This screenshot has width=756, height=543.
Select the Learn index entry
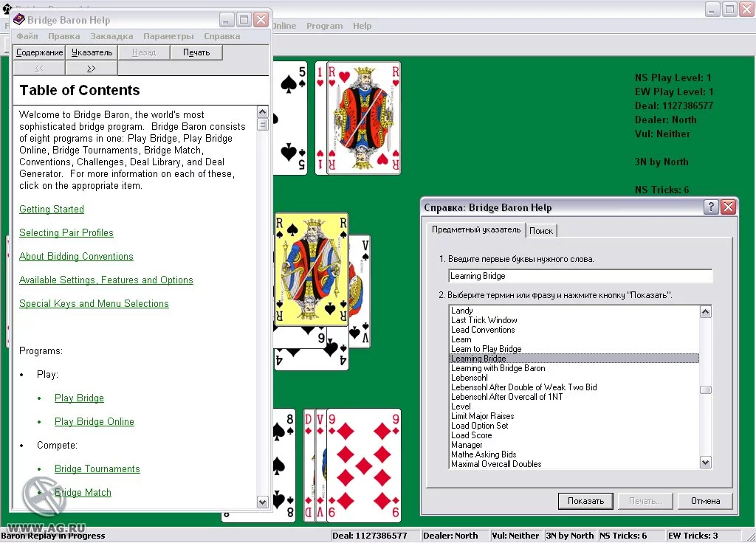coord(461,339)
